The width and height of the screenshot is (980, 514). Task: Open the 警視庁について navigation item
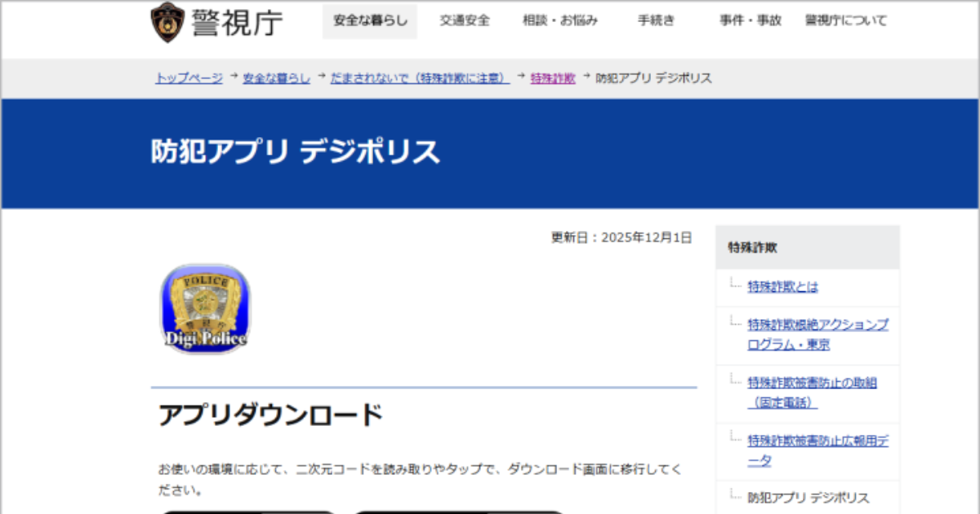tap(844, 21)
